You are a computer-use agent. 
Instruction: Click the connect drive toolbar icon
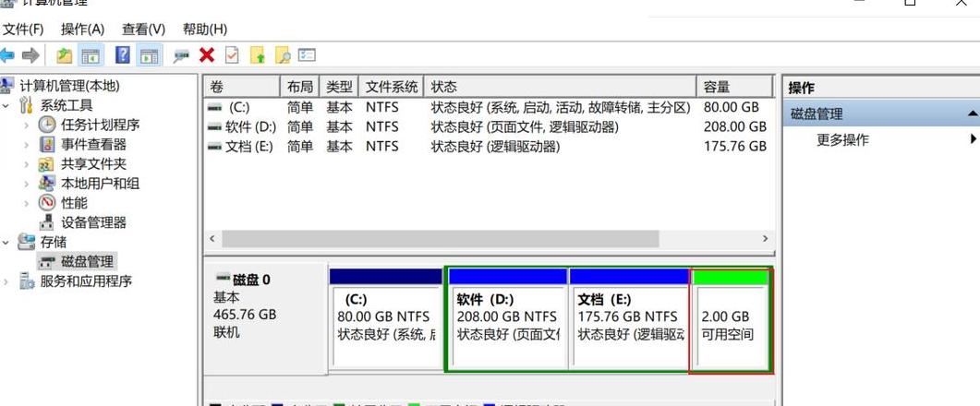point(181,56)
